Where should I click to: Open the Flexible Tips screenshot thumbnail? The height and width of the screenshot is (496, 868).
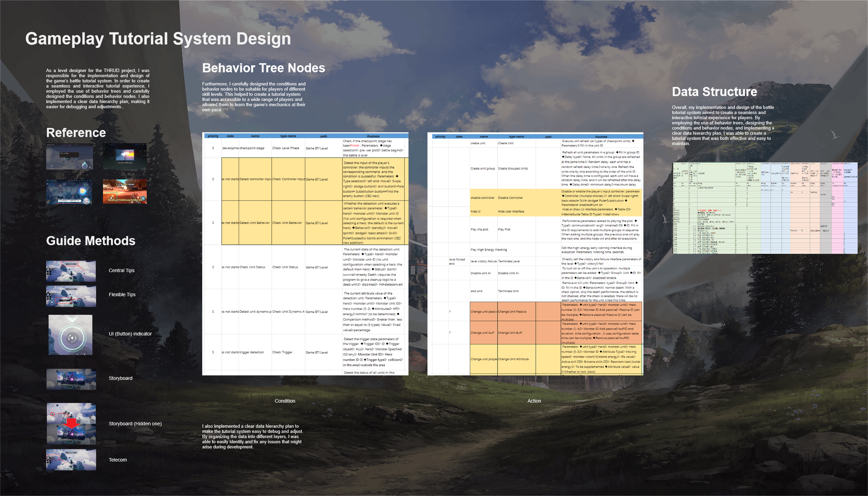tap(71, 296)
